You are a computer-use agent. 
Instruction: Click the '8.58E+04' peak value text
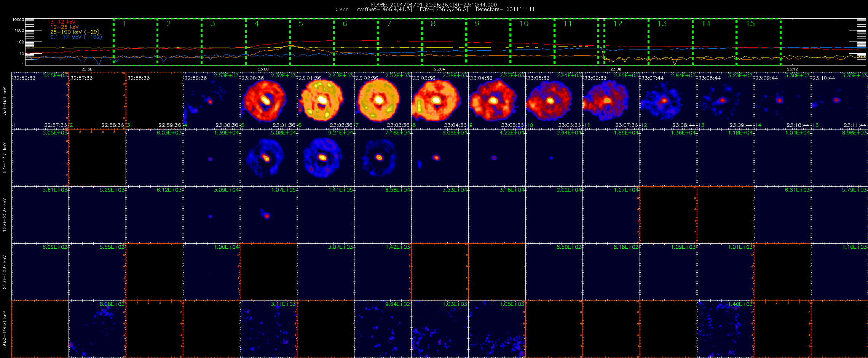(x=397, y=190)
